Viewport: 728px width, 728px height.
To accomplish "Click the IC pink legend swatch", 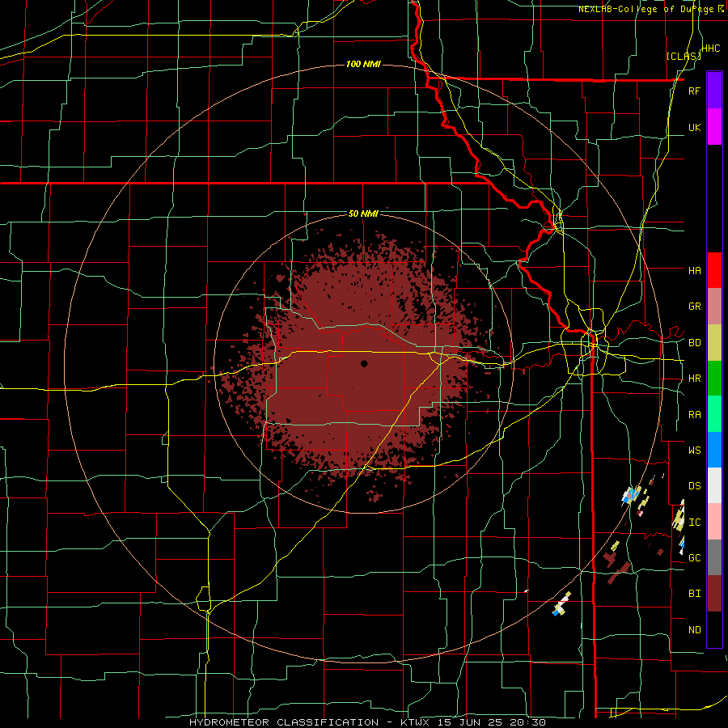I will (x=714, y=522).
